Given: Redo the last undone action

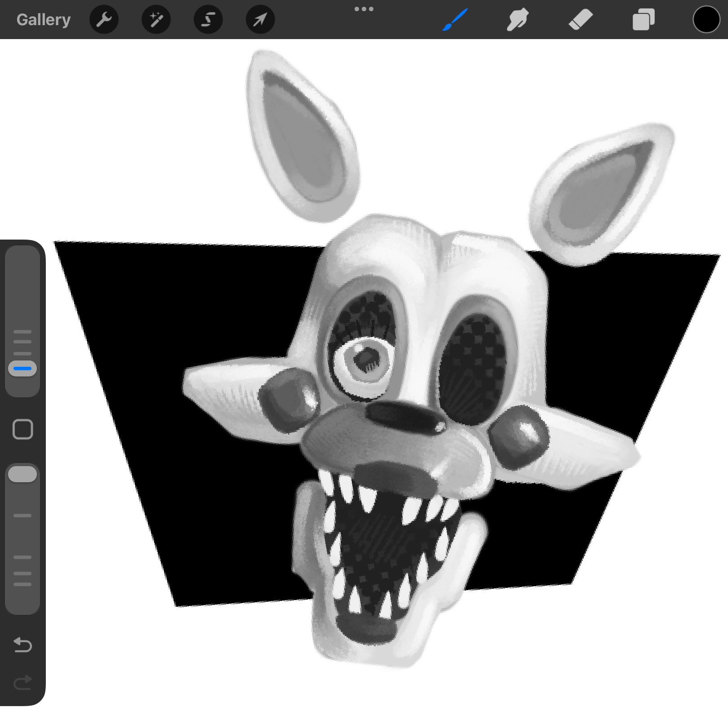Looking at the screenshot, I should (x=22, y=683).
